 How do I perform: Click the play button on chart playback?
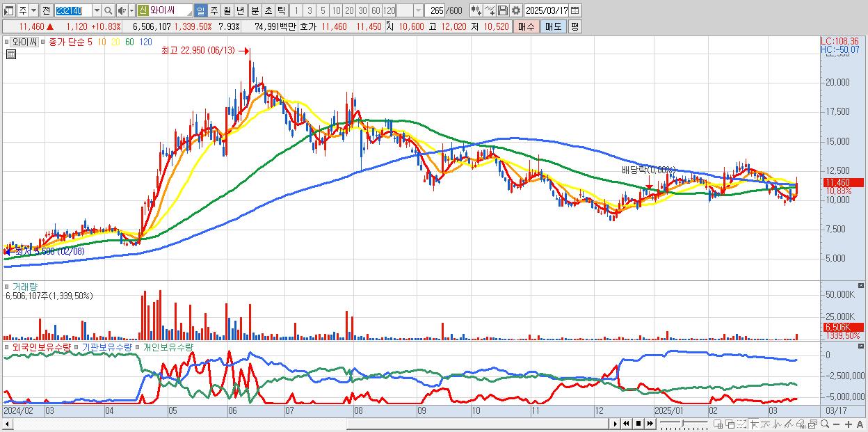(x=616, y=424)
